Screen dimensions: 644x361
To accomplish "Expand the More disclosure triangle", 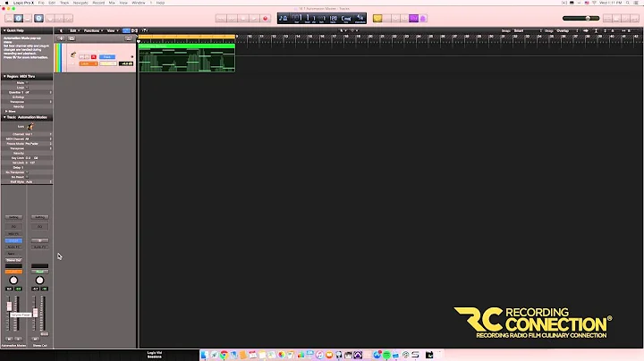I will (x=6, y=111).
